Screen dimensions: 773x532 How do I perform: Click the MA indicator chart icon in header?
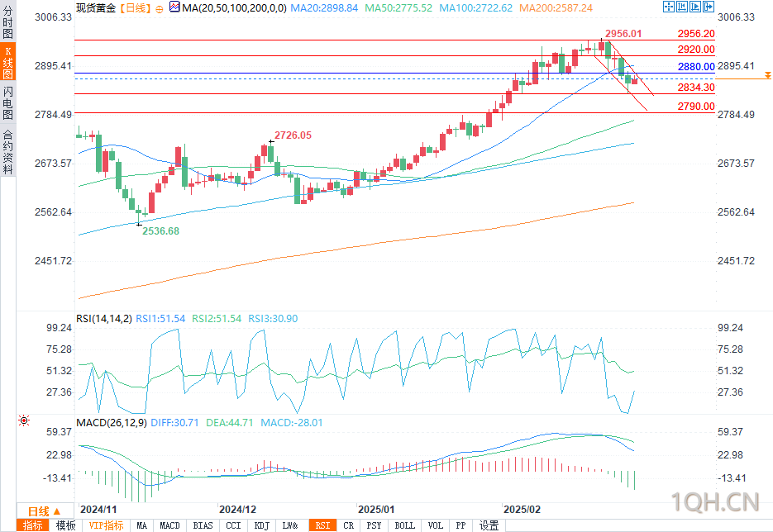click(174, 7)
